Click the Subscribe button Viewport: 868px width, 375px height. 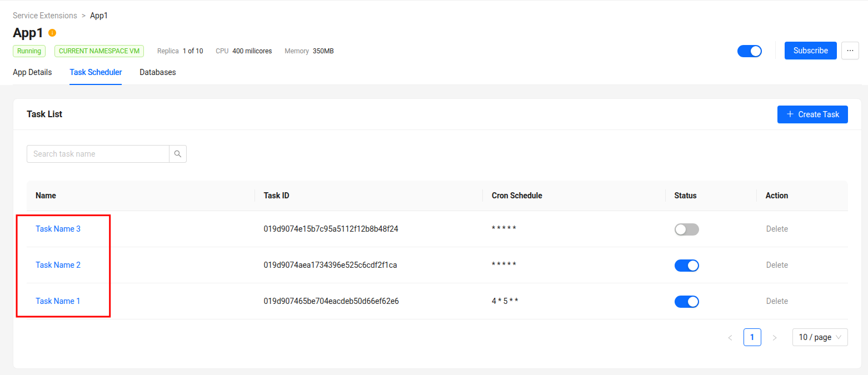tap(810, 51)
